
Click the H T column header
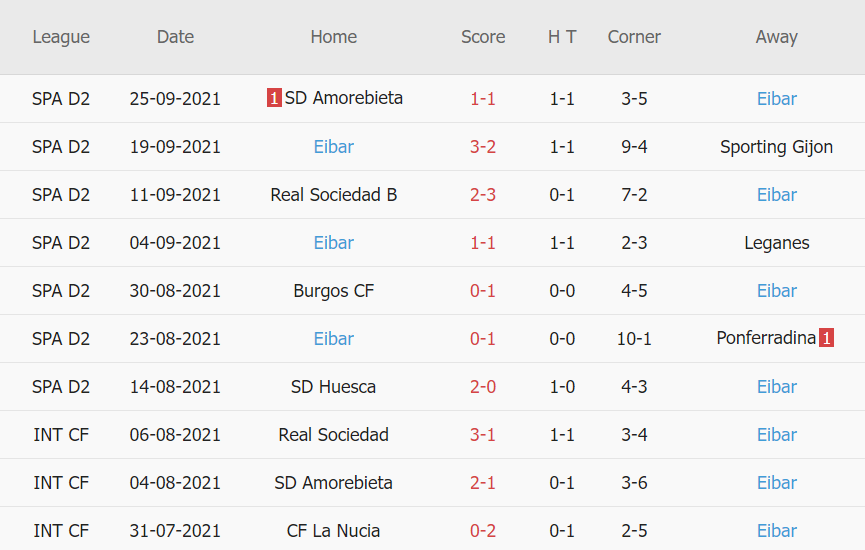(x=562, y=37)
